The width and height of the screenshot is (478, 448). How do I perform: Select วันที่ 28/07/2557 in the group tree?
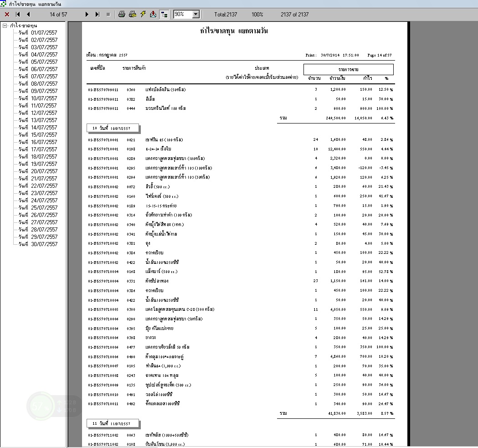(x=38, y=229)
